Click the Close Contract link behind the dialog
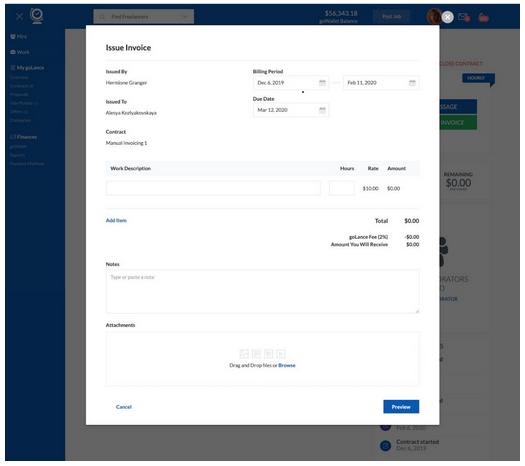 (x=461, y=63)
